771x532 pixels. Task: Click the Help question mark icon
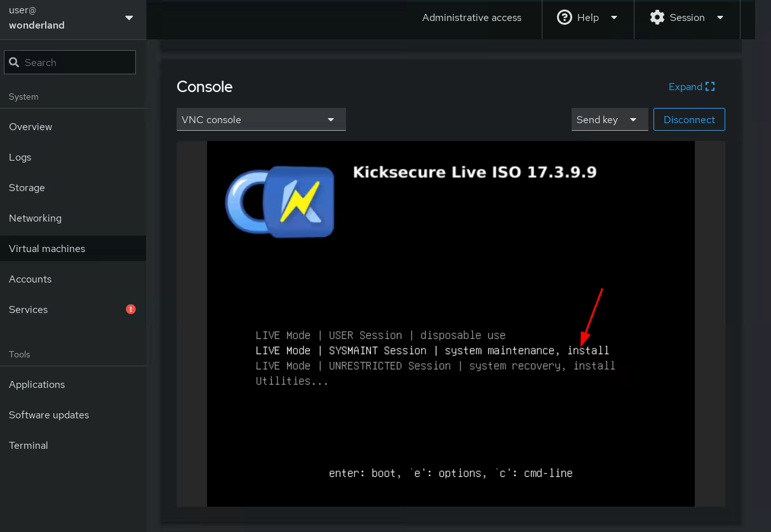[564, 18]
